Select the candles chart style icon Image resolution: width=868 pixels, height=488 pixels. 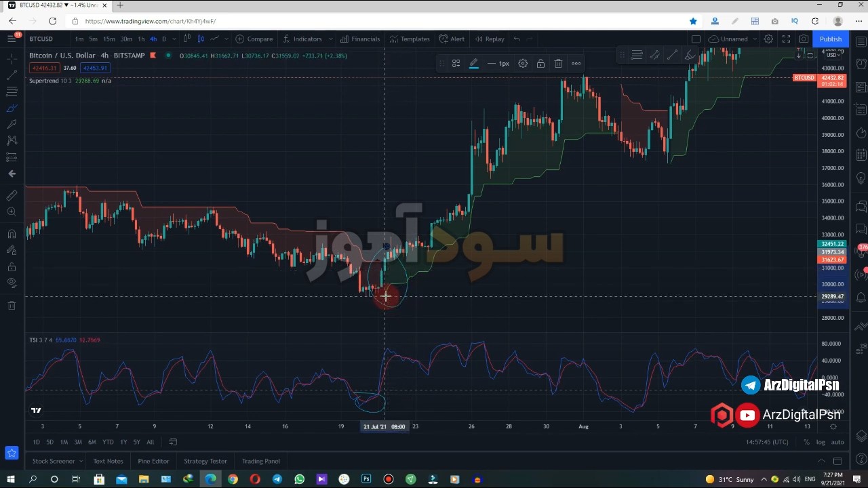tap(201, 39)
